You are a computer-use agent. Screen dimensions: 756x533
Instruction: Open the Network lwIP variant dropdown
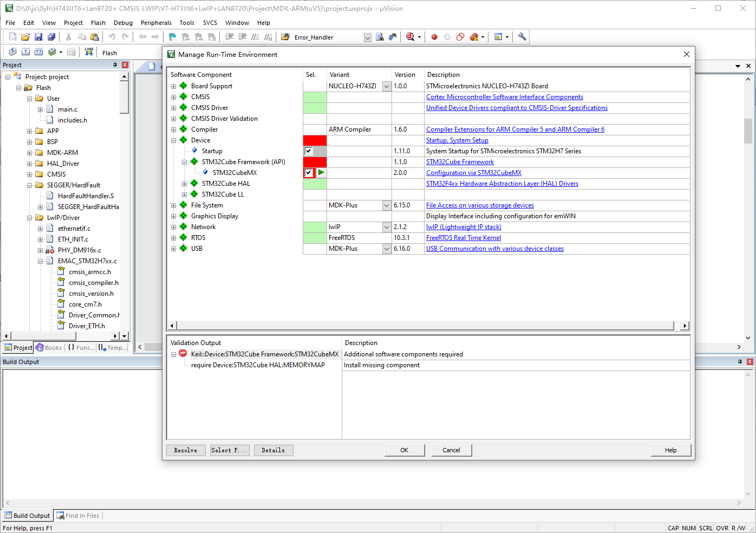click(x=387, y=227)
